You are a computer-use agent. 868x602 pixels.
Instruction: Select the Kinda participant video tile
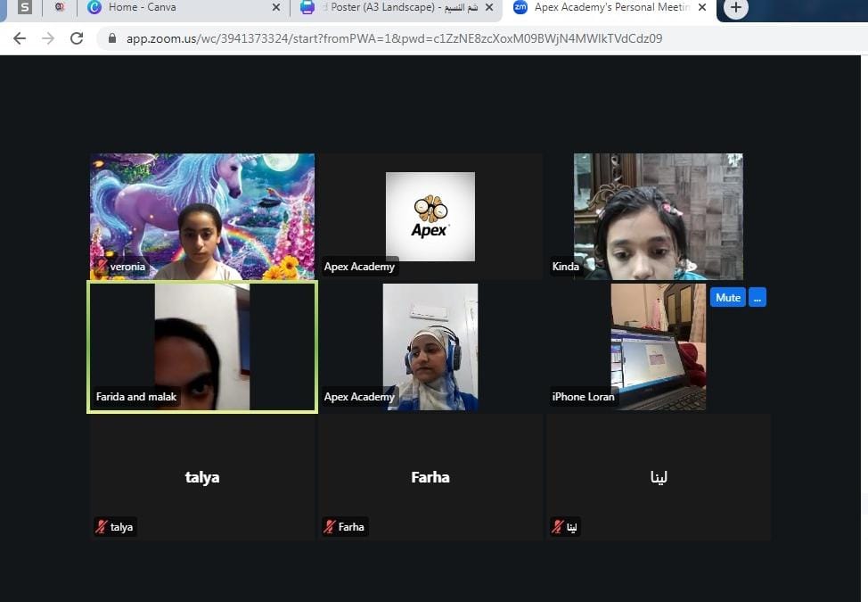[x=658, y=216]
